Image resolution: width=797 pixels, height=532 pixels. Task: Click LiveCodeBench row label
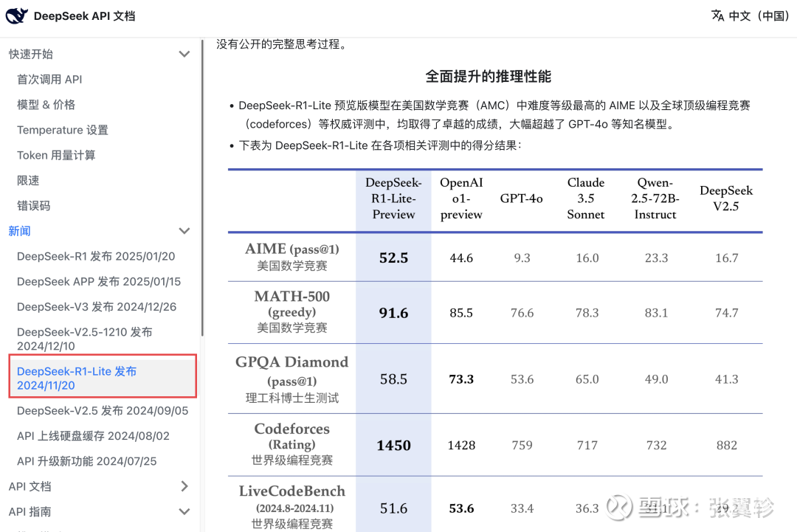click(291, 507)
